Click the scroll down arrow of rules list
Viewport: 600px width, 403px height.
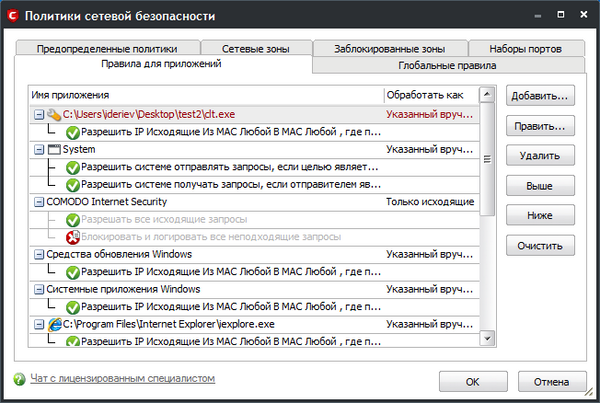(487, 340)
